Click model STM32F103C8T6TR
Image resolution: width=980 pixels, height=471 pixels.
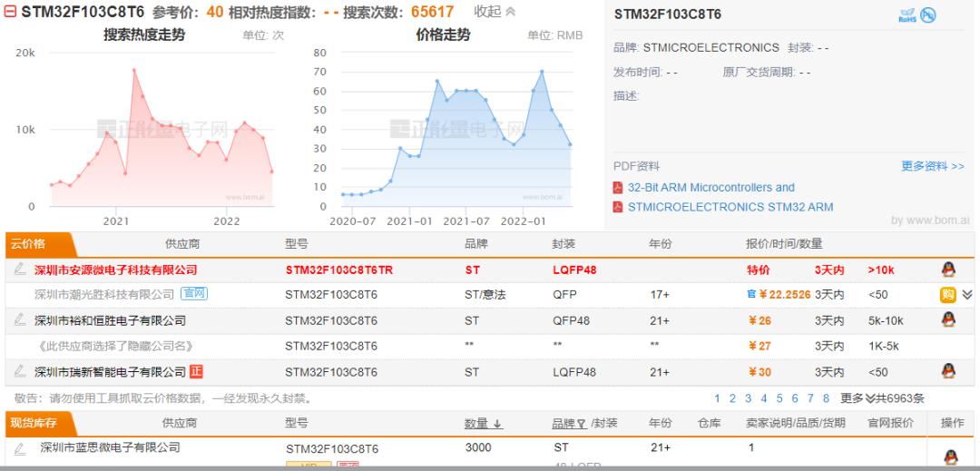tap(339, 270)
